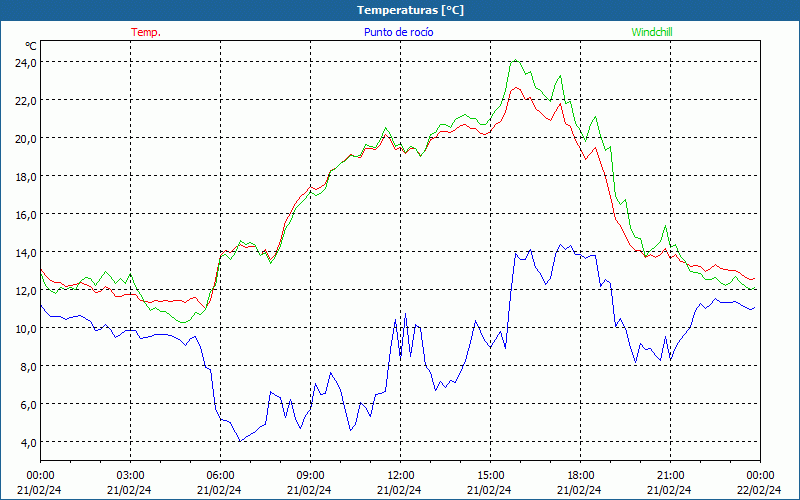Click the '6,0' y-axis value
This screenshot has height=500, width=800.
click(x=29, y=405)
